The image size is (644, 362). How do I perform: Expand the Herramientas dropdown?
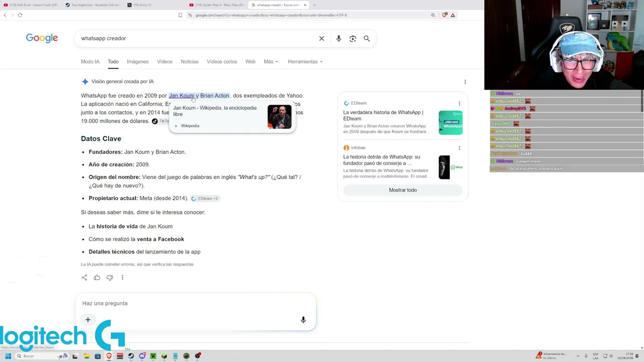tap(305, 62)
